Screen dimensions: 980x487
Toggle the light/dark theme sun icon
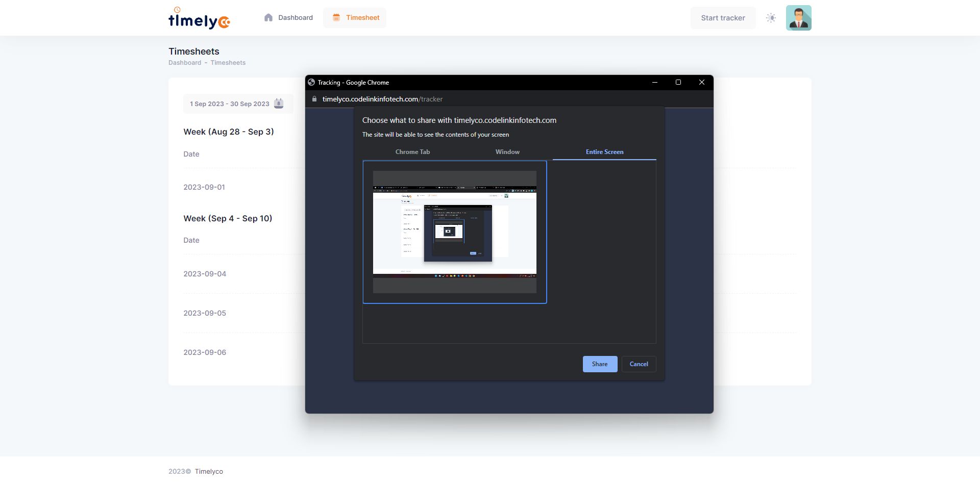[771, 18]
